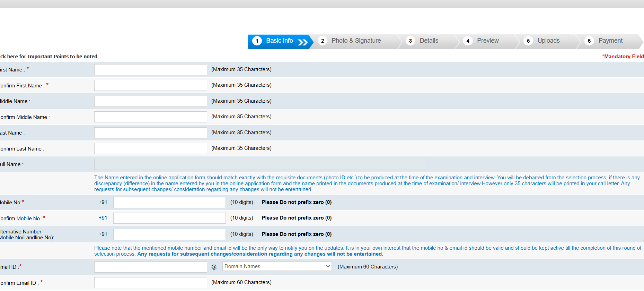Screen dimensions: 644x291
Task: Open the Payment step tab
Action: tap(610, 41)
